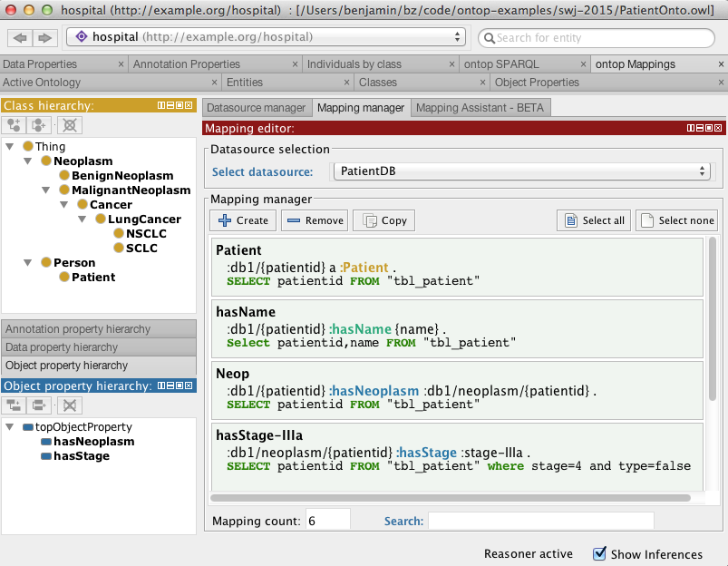
Task: Click the mapping list vertical scrollbar
Action: (x=713, y=318)
